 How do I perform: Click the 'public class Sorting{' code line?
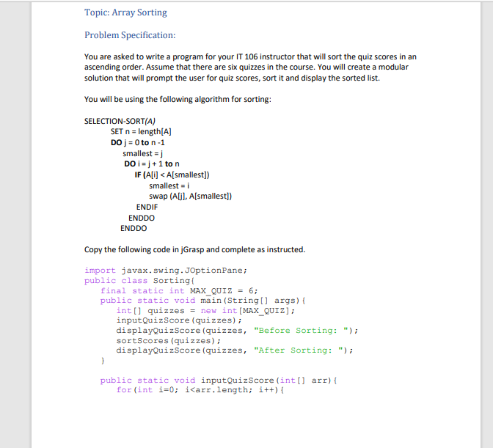[x=139, y=281]
